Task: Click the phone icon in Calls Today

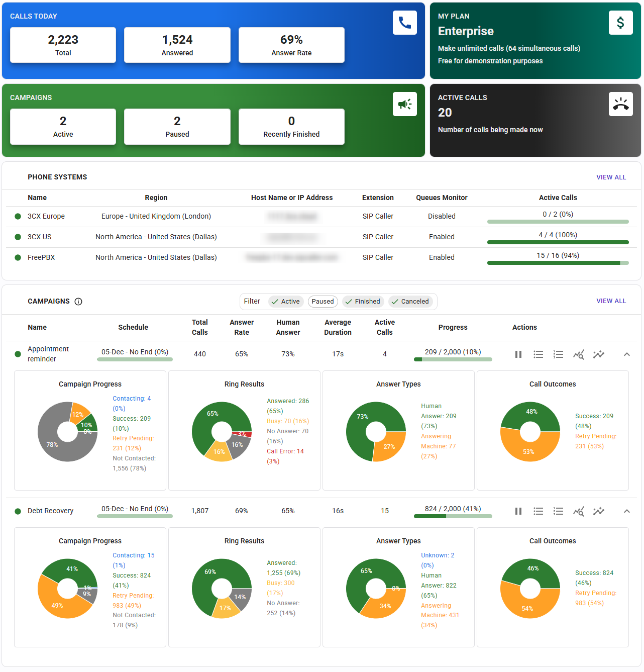Action: coord(404,23)
